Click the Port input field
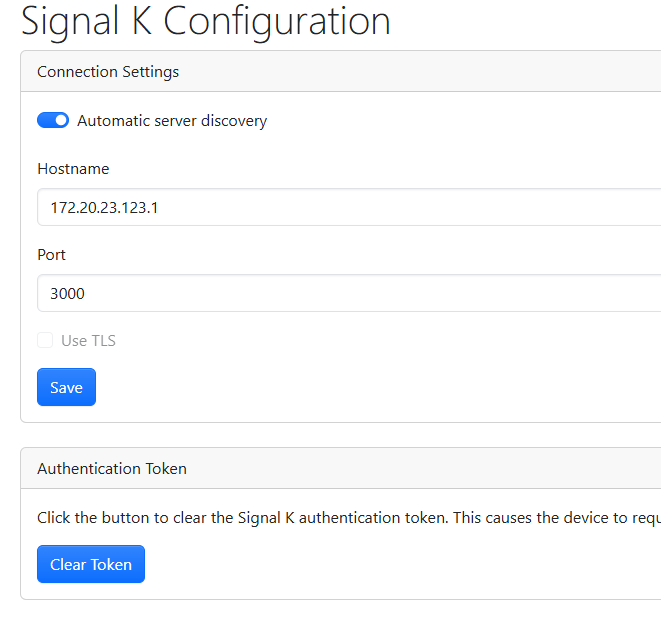Screen dimensions: 661x620 coord(349,293)
